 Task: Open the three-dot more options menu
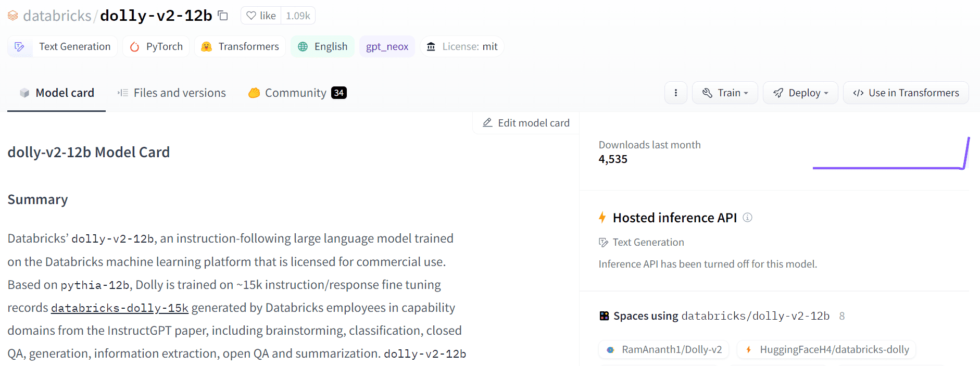[x=676, y=93]
